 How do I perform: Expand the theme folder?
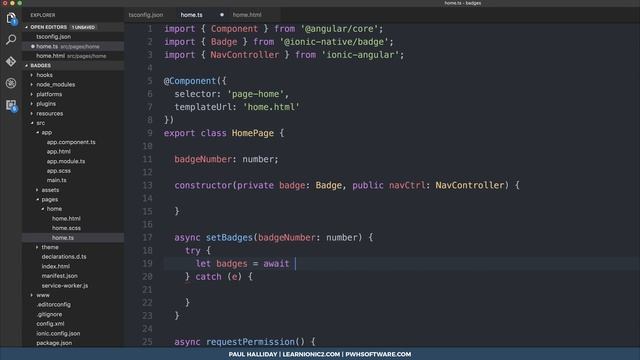[49, 247]
